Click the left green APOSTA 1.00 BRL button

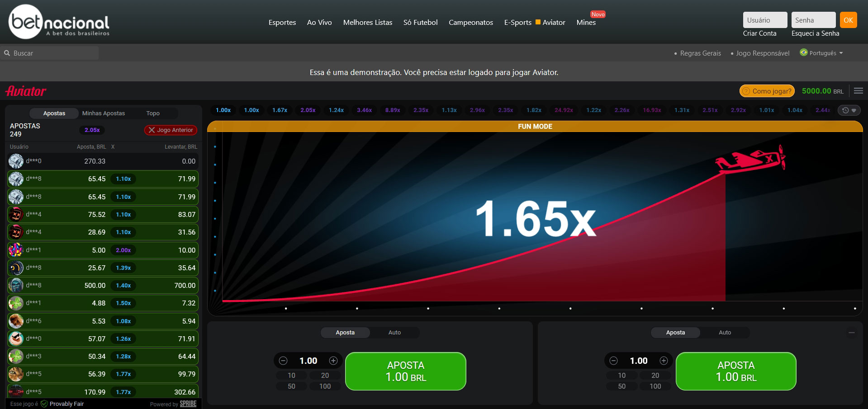tap(406, 371)
